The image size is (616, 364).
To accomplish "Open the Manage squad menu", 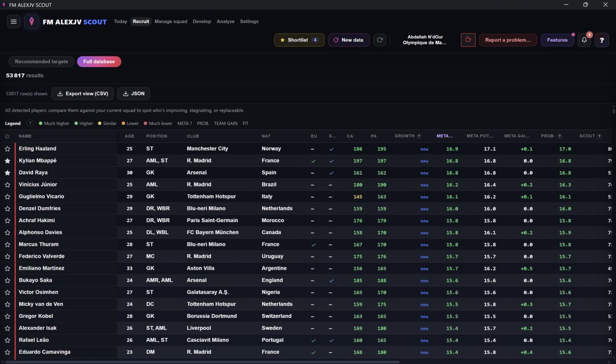I will [171, 22].
